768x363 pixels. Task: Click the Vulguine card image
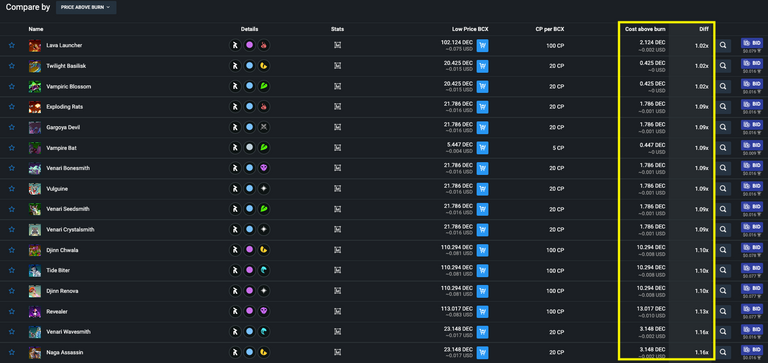click(35, 189)
